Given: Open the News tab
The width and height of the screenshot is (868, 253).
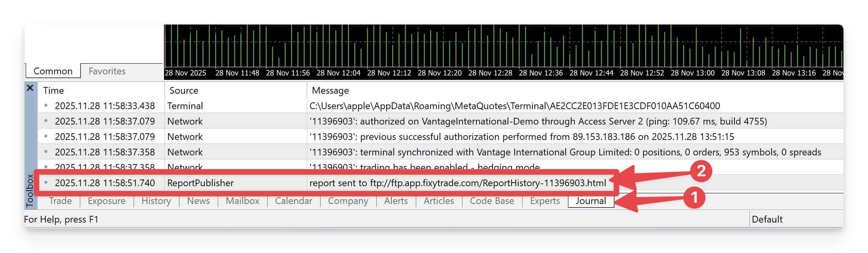Looking at the screenshot, I should [x=198, y=201].
